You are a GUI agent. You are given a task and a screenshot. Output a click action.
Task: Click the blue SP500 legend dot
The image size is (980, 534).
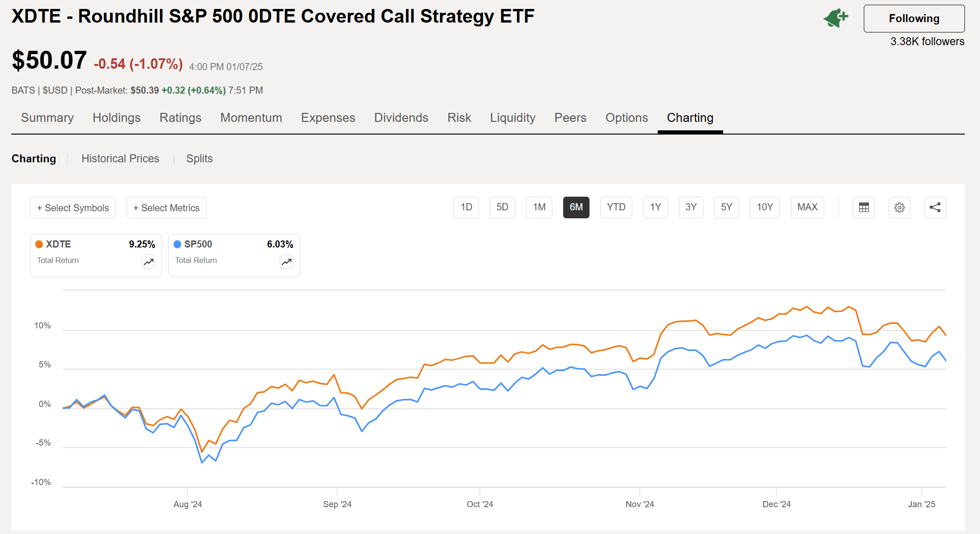coord(177,244)
